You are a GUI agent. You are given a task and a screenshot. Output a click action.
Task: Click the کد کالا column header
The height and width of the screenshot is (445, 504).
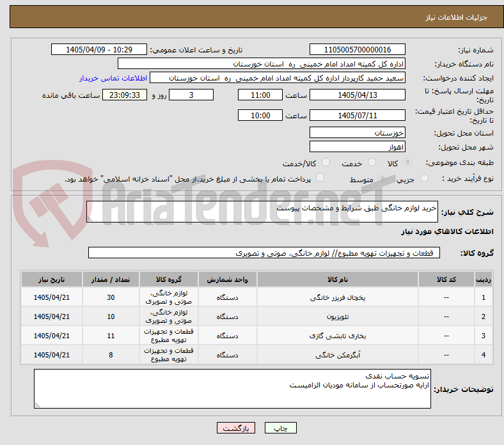pos(446,279)
